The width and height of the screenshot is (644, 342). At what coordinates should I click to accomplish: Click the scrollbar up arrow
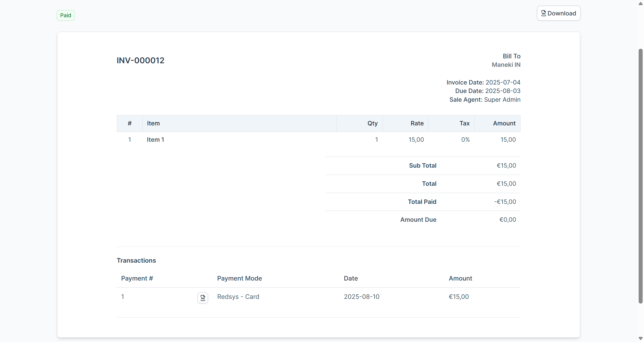(640, 4)
